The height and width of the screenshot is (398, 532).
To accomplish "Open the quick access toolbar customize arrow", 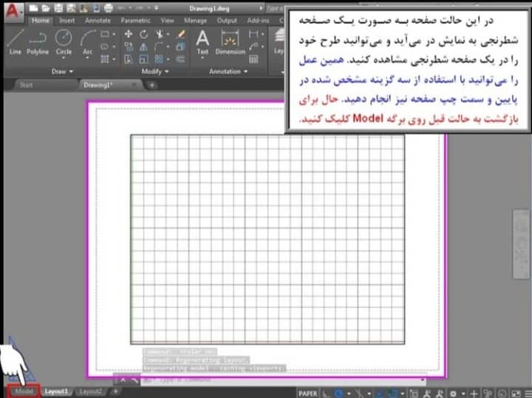I will click(x=156, y=8).
